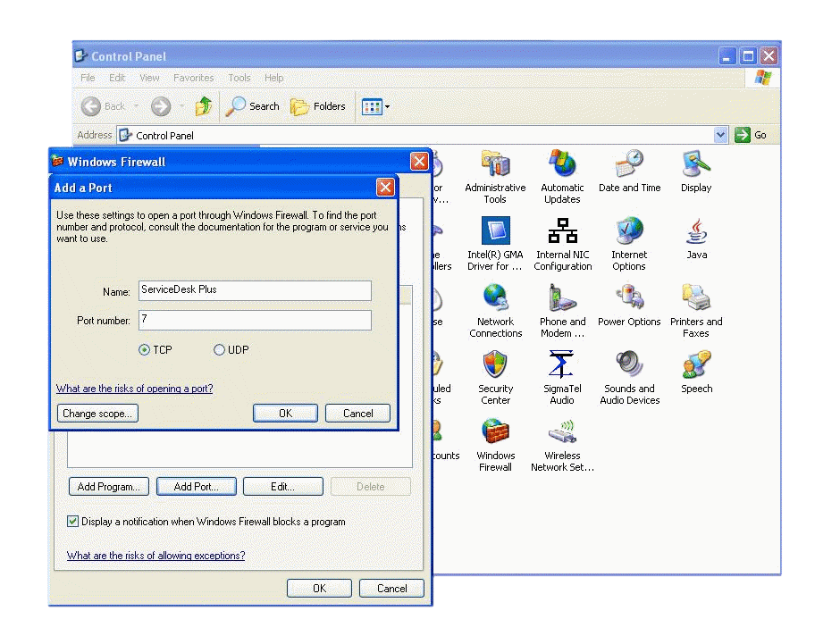Open Printers and Faxes icon
Image resolution: width=840 pixels, height=636 pixels.
(x=696, y=311)
